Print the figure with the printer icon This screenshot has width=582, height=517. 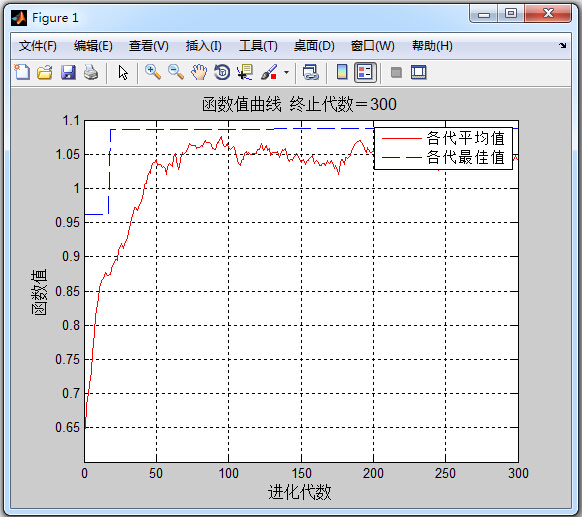pyautogui.click(x=91, y=72)
